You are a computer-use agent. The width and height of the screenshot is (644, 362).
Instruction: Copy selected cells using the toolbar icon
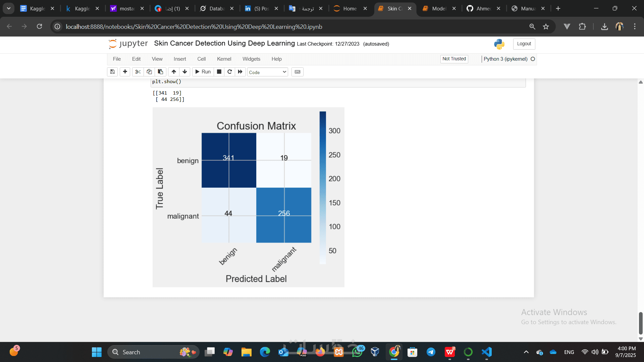[x=149, y=72]
